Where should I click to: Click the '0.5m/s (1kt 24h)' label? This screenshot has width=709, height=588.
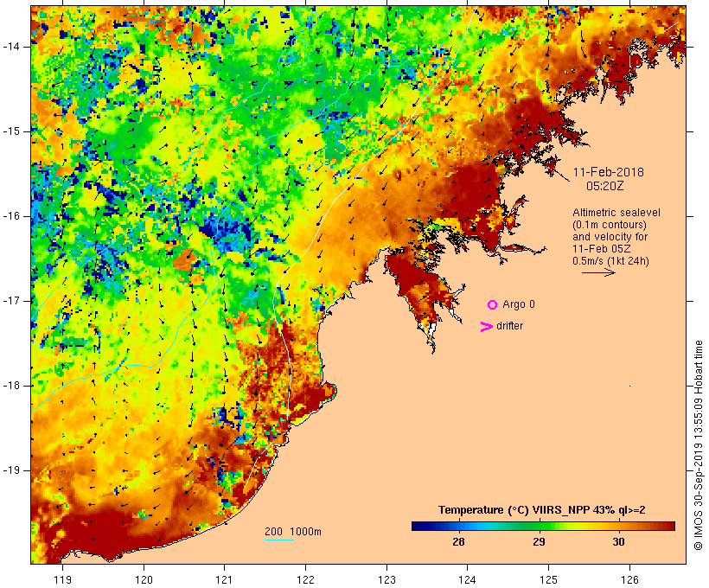tap(610, 261)
